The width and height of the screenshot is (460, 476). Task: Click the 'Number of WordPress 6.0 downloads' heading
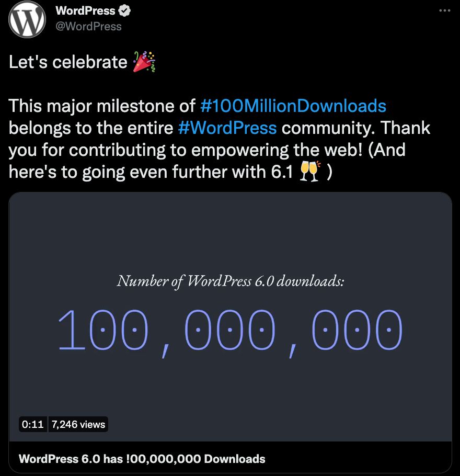tap(230, 281)
